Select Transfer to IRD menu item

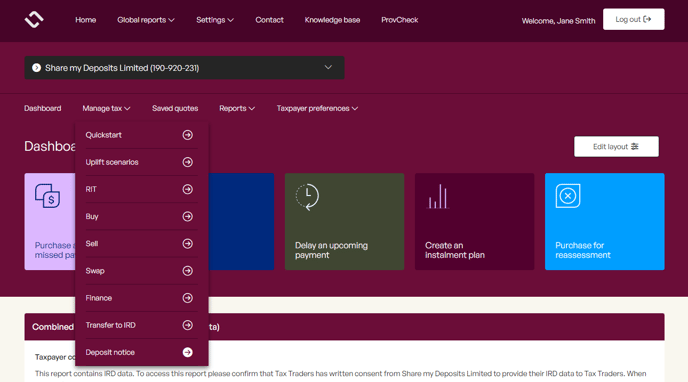[x=141, y=325]
